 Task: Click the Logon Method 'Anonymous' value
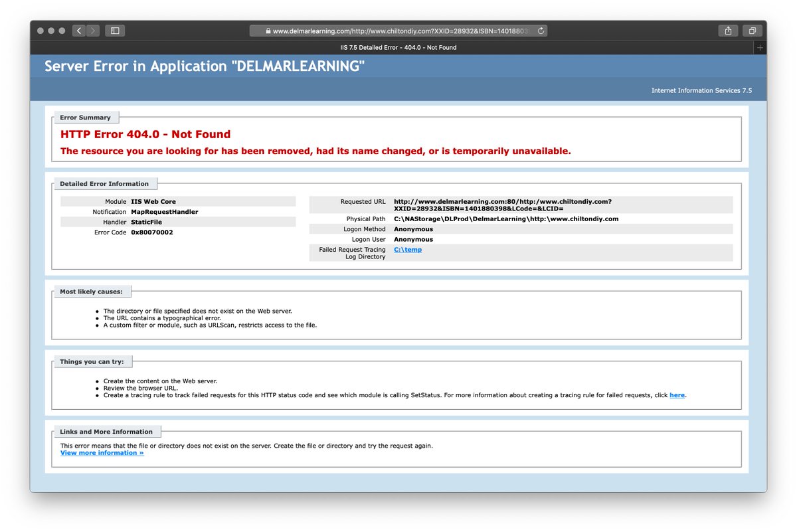tap(413, 229)
